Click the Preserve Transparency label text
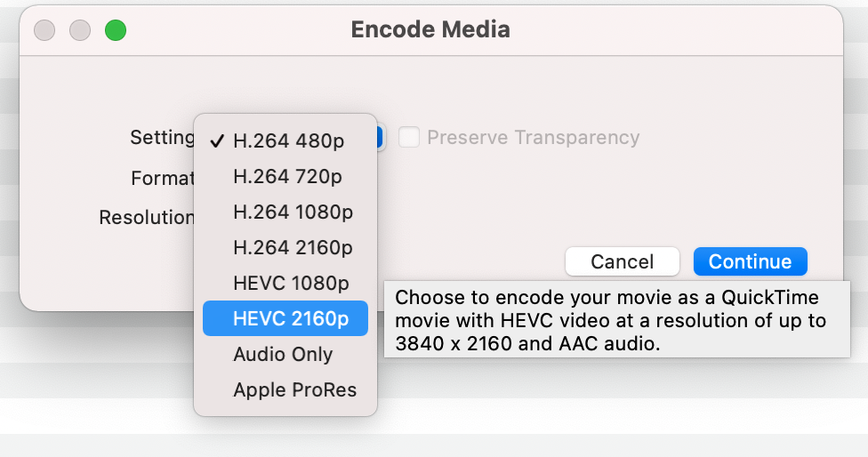The width and height of the screenshot is (868, 457). pos(533,138)
